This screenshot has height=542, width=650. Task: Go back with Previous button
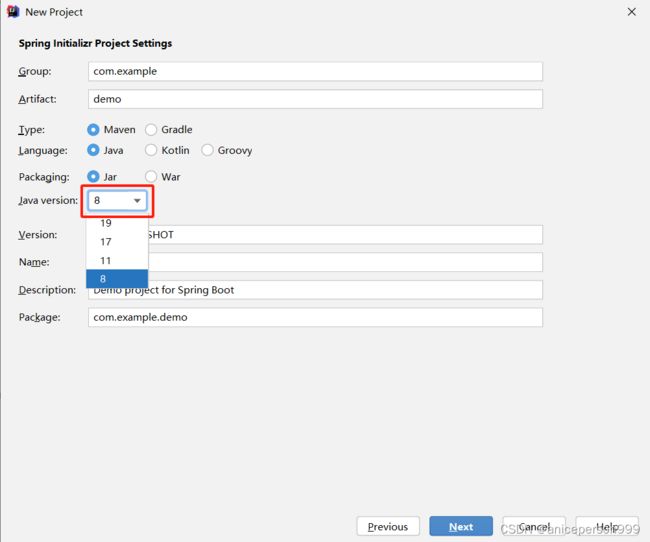click(x=388, y=526)
